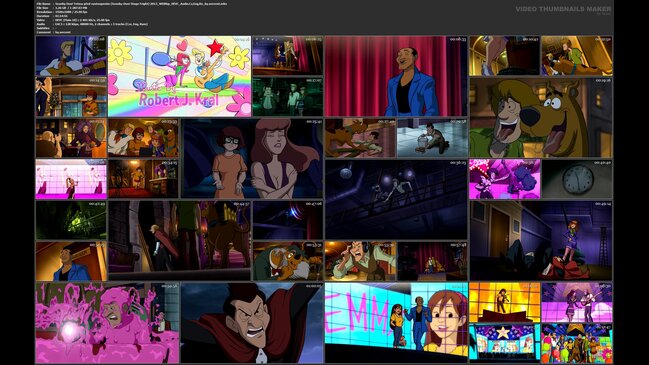Open large Shaggy and Scooby laughing thumbnail
Screen dimensions: 649x365
541,118
